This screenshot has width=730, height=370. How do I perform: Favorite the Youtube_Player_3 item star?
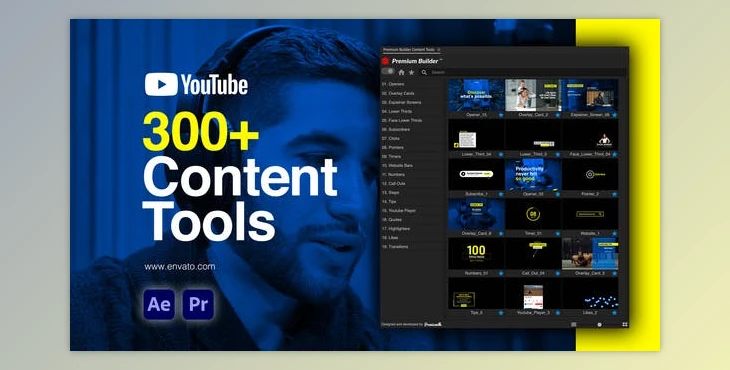coord(558,313)
